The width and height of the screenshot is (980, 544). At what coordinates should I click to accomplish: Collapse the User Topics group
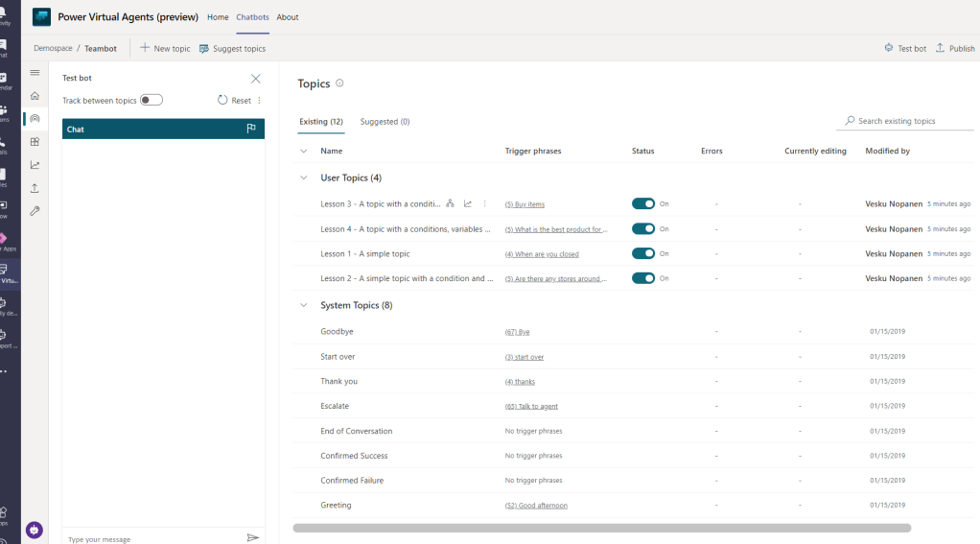[x=304, y=177]
